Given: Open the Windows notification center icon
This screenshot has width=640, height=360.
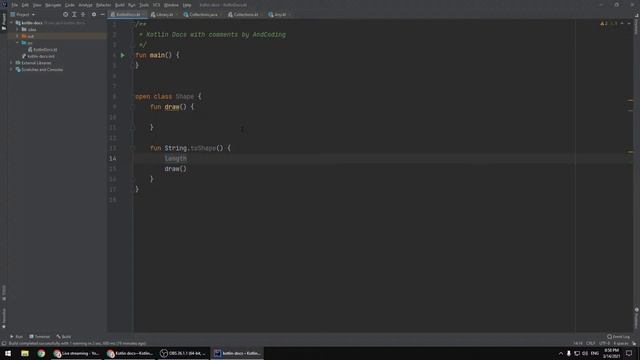Looking at the screenshot, I should point(629,353).
